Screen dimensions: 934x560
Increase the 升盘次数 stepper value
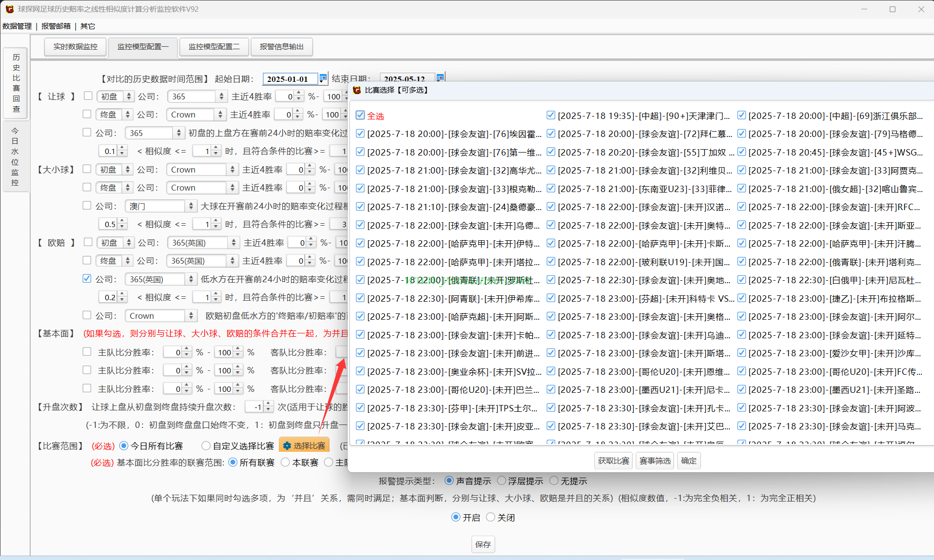pos(269,404)
